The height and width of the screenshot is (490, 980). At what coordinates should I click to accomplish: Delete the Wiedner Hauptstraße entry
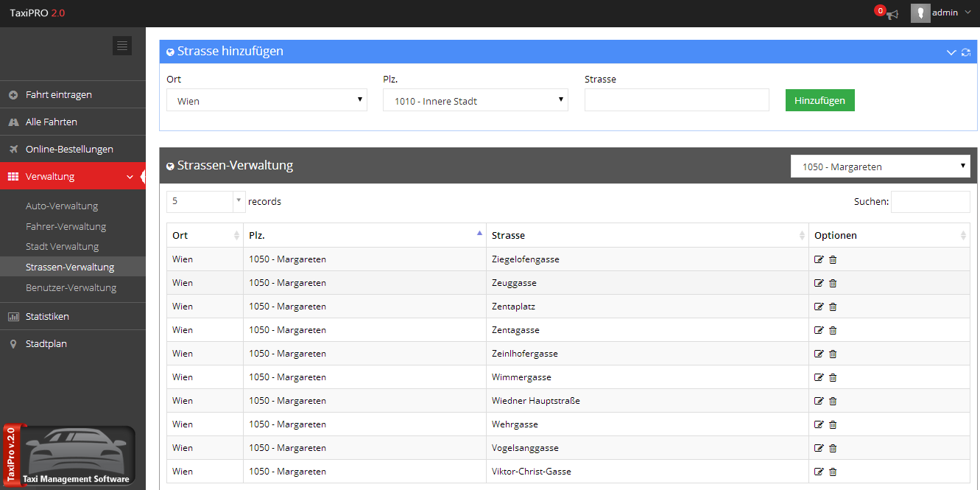point(833,401)
